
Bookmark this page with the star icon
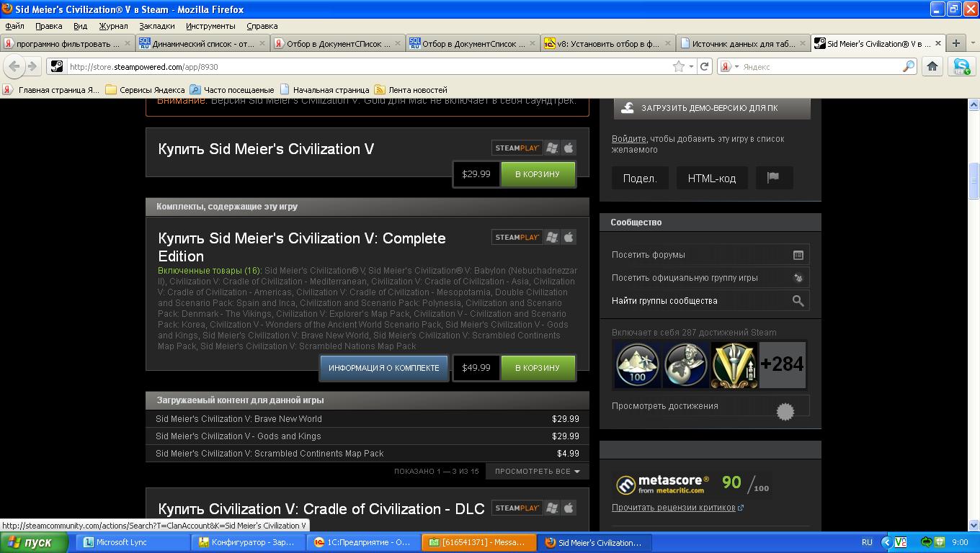point(678,66)
